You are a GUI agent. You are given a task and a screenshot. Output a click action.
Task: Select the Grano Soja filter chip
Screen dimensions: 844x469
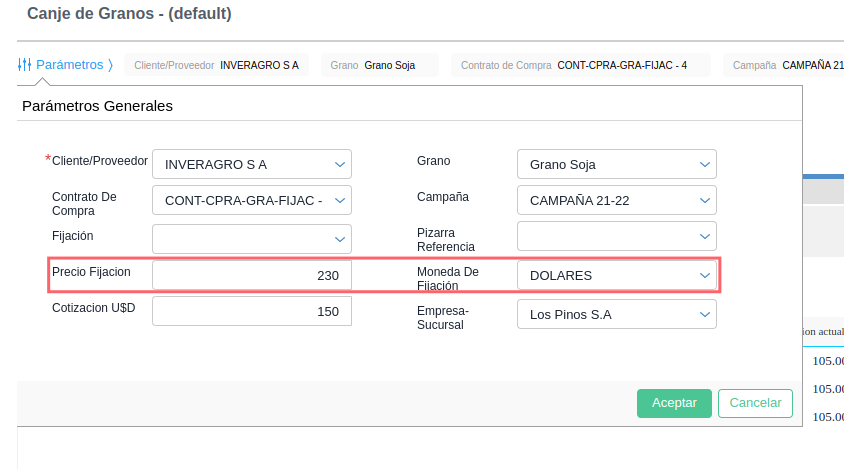click(384, 65)
